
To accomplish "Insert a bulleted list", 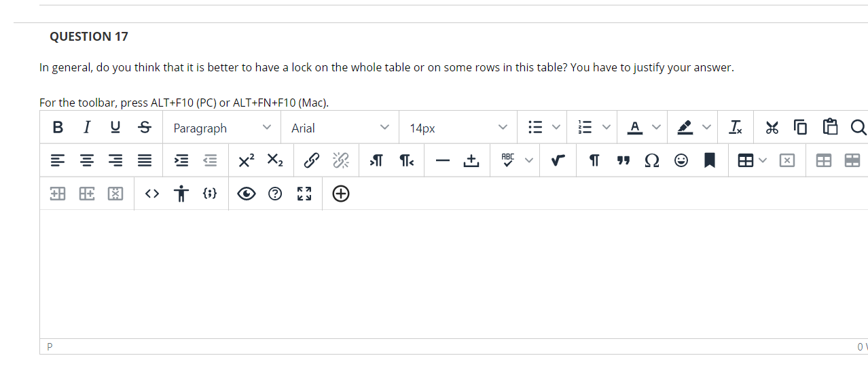I will [536, 128].
